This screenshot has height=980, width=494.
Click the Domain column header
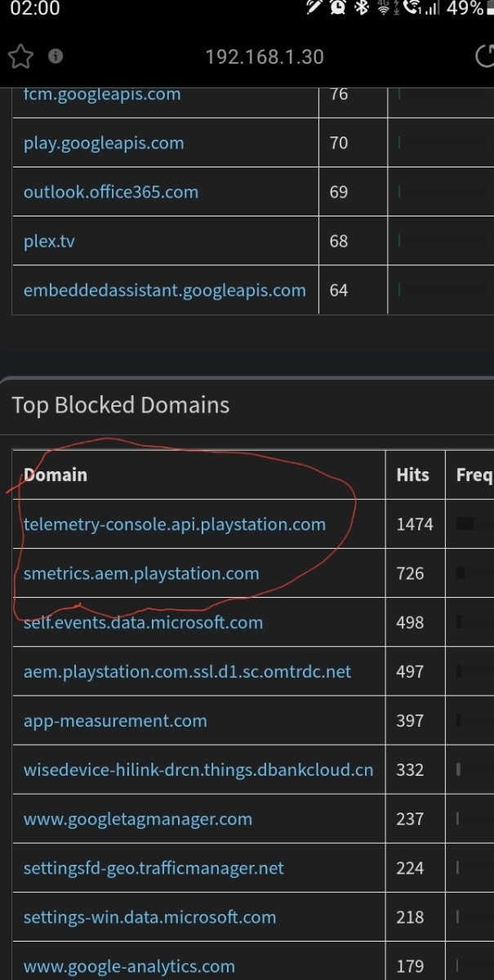[x=56, y=474]
